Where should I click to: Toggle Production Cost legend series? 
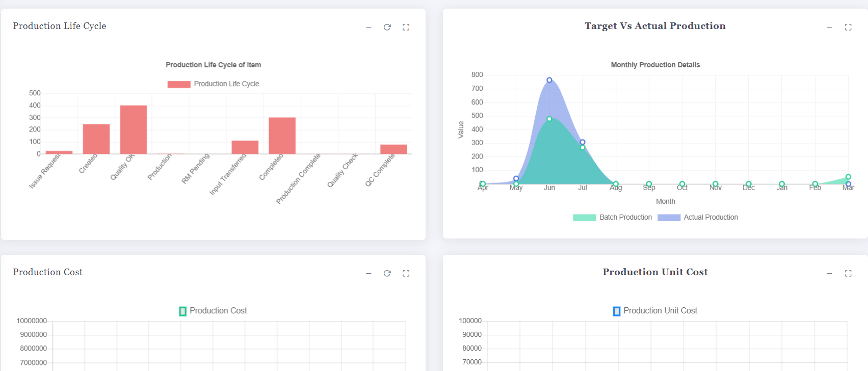(x=213, y=311)
